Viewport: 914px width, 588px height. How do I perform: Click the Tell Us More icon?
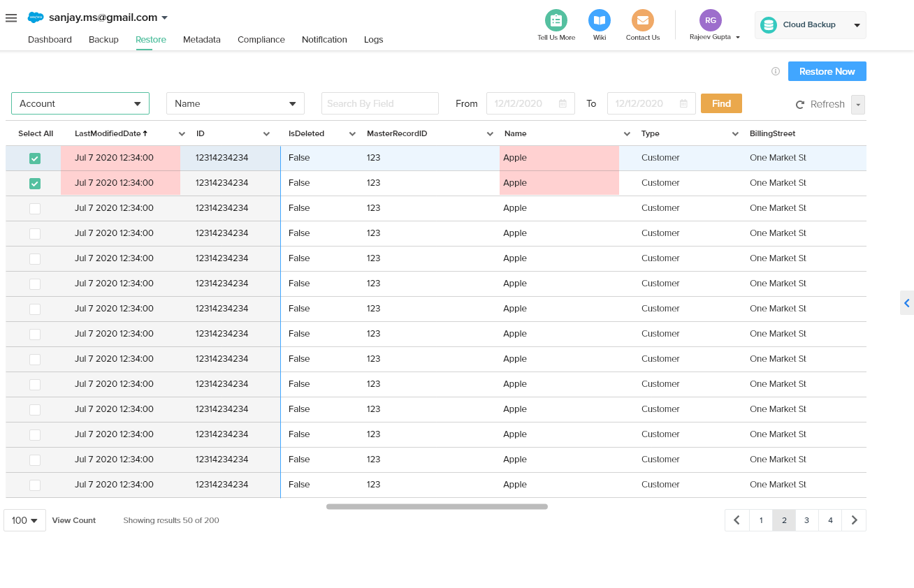point(556,21)
